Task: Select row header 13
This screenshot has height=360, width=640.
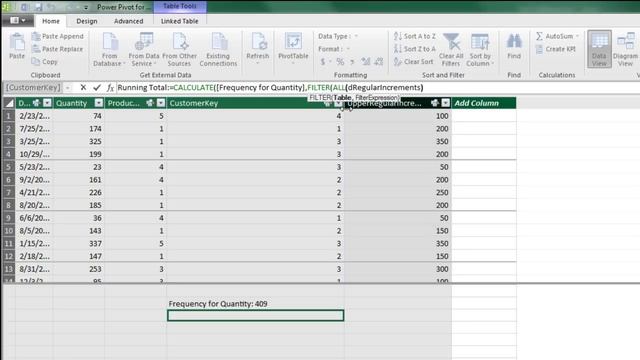Action: (x=9, y=269)
